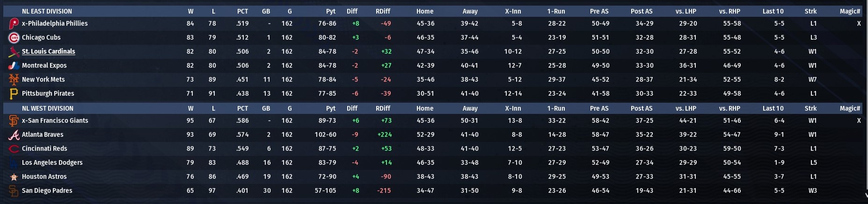
Task: Click the Chicago Cubs logo icon
Action: 14,38
